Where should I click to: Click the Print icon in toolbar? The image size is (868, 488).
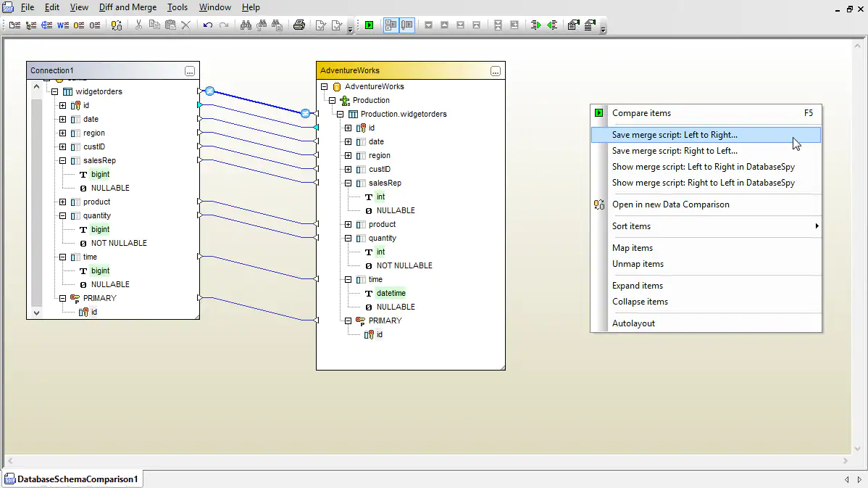299,25
